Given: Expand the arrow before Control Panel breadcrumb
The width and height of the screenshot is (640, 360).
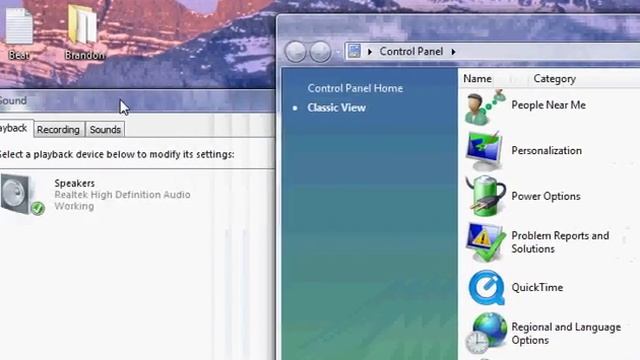Looking at the screenshot, I should click(369, 52).
